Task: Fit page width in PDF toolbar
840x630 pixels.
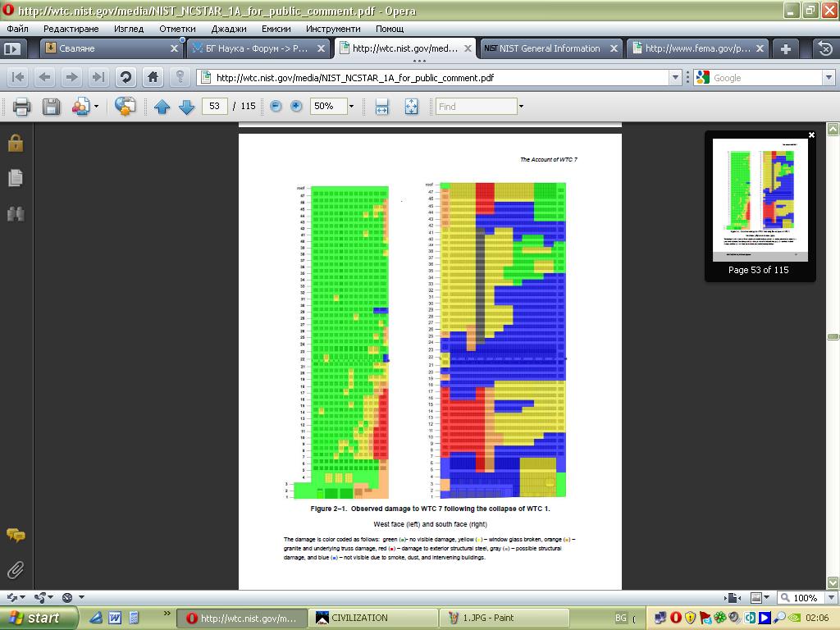Action: [x=382, y=107]
